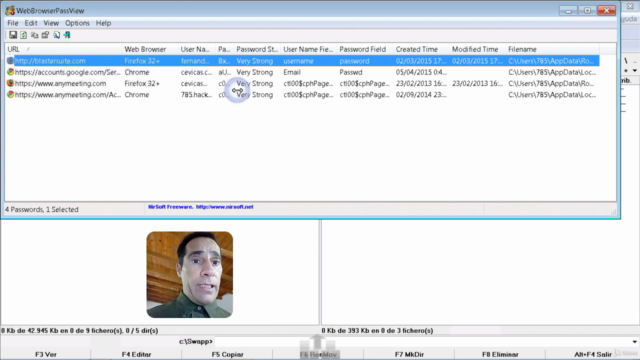This screenshot has height=360, width=640.
Task: Click created time '02/09/2014 23:...'
Action: tap(421, 95)
